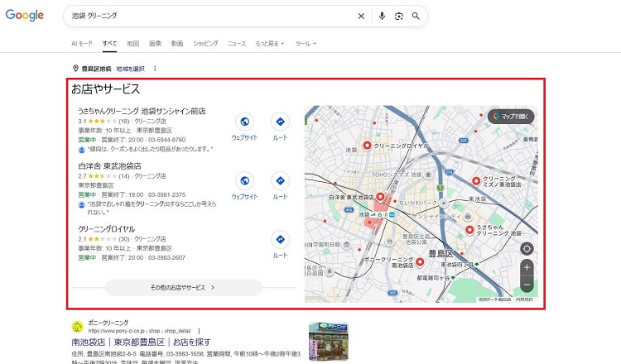Open ルート directions icon for 白洋舍 東武池袋店
This screenshot has width=621, height=364.
[281, 180]
